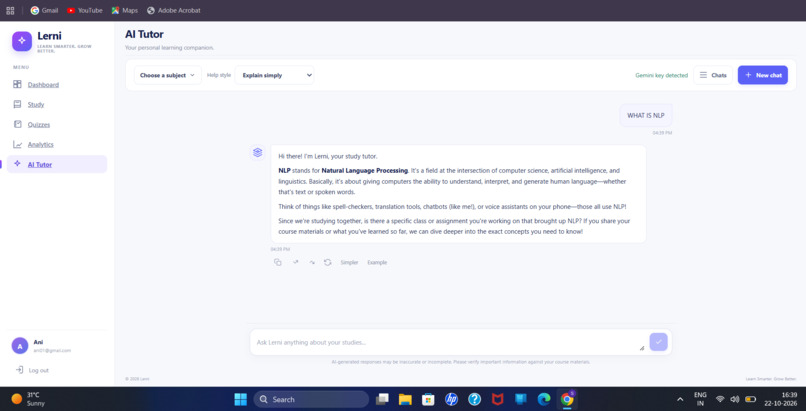The image size is (806, 411).
Task: Open the Wi-Fi network tray icon
Action: [720, 399]
